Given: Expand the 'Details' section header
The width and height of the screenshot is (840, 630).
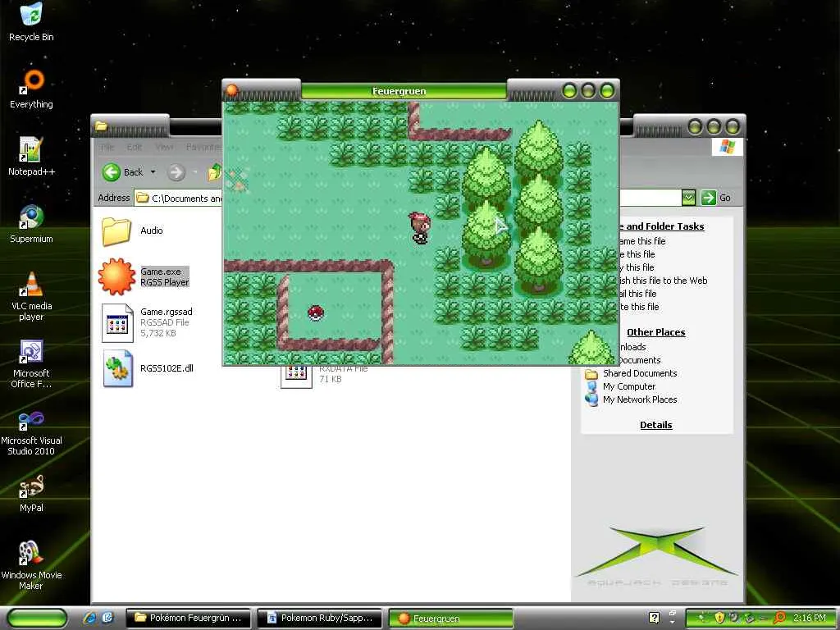Looking at the screenshot, I should [655, 425].
